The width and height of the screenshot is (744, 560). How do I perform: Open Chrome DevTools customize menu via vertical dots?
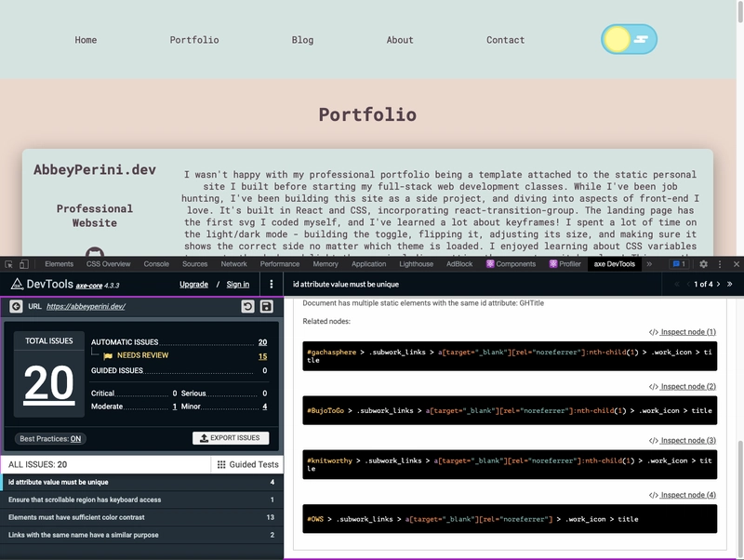[x=720, y=263]
